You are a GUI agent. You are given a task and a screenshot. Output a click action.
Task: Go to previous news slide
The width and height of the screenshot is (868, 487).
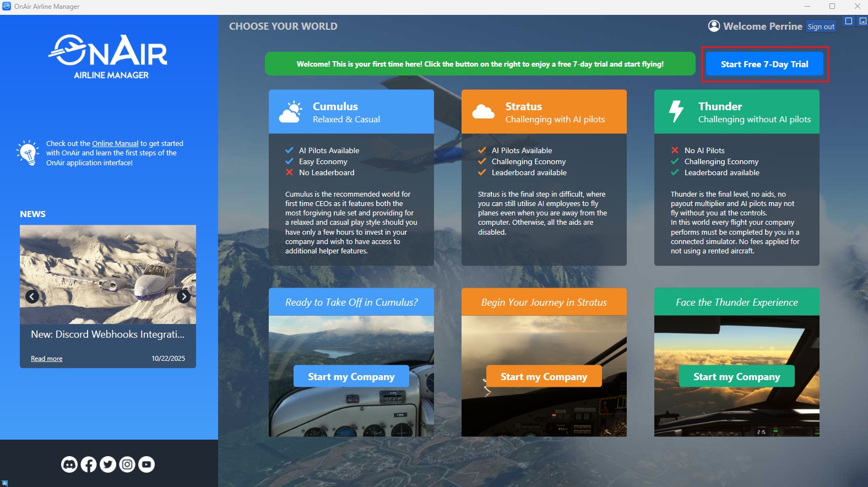click(32, 296)
